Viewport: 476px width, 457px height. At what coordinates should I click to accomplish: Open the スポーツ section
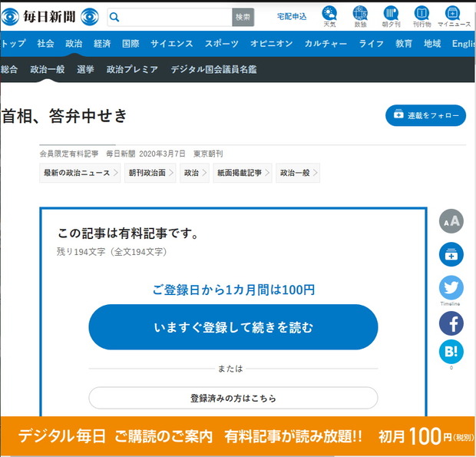click(x=222, y=44)
